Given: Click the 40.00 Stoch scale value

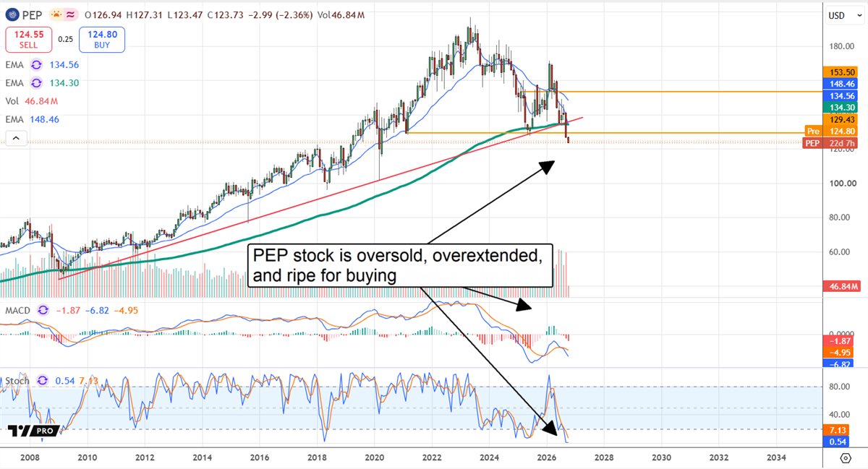Looking at the screenshot, I should point(841,415).
